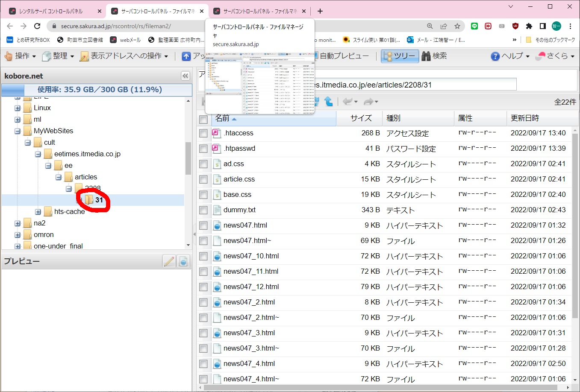
Task: Expand the hts-cache folder
Action: 38,212
